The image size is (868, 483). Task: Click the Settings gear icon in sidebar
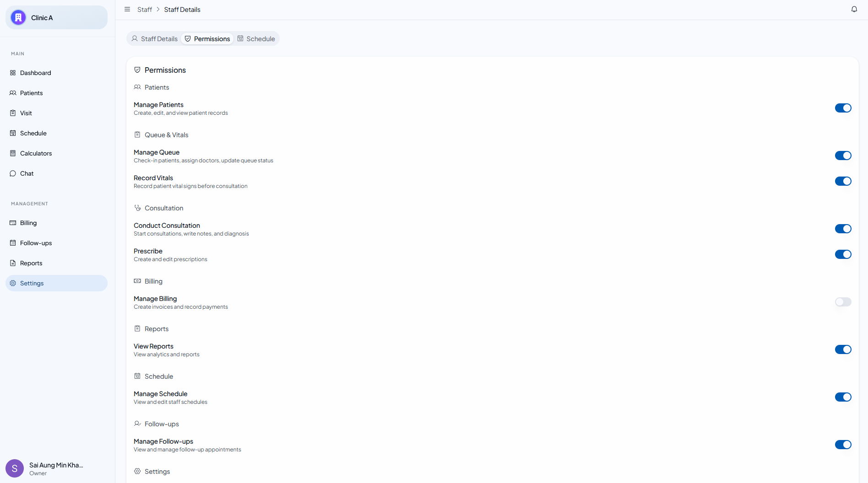coord(13,283)
